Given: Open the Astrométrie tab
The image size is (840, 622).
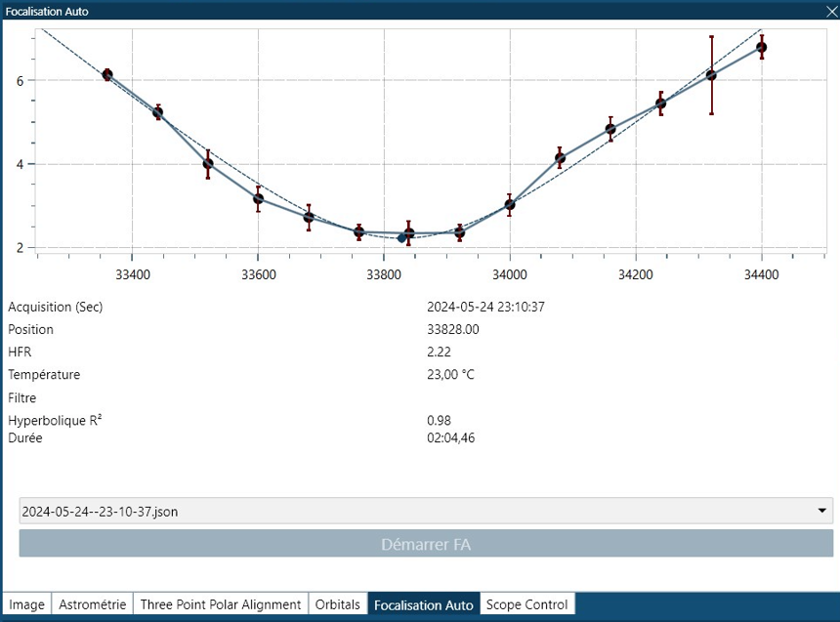Looking at the screenshot, I should pyautogui.click(x=92, y=604).
